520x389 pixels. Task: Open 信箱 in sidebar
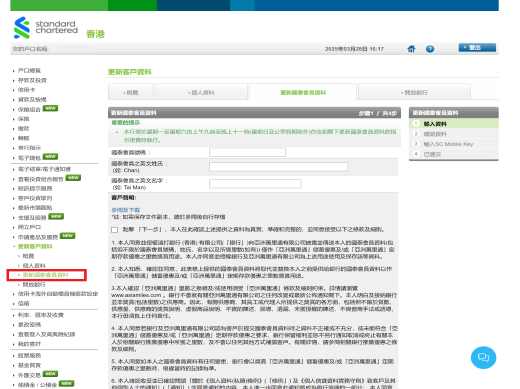(23, 303)
